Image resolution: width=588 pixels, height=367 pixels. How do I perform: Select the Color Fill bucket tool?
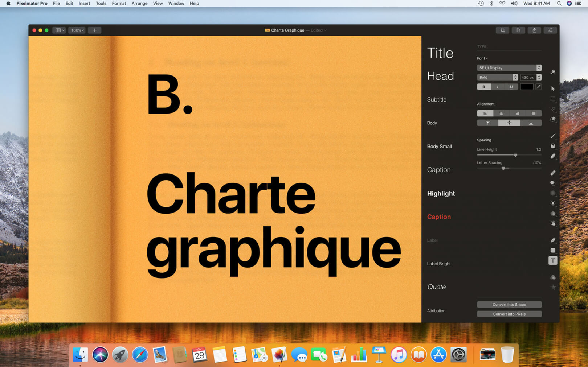[x=553, y=146]
